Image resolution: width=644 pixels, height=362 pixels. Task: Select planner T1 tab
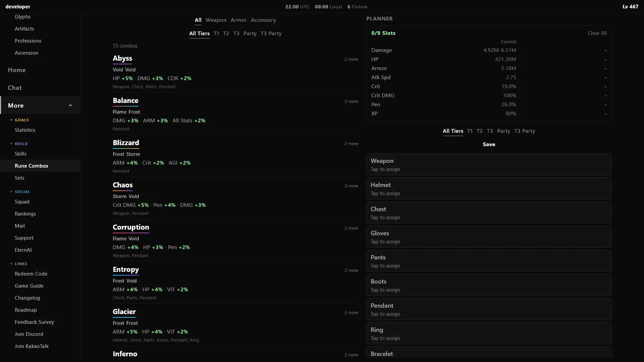click(470, 131)
